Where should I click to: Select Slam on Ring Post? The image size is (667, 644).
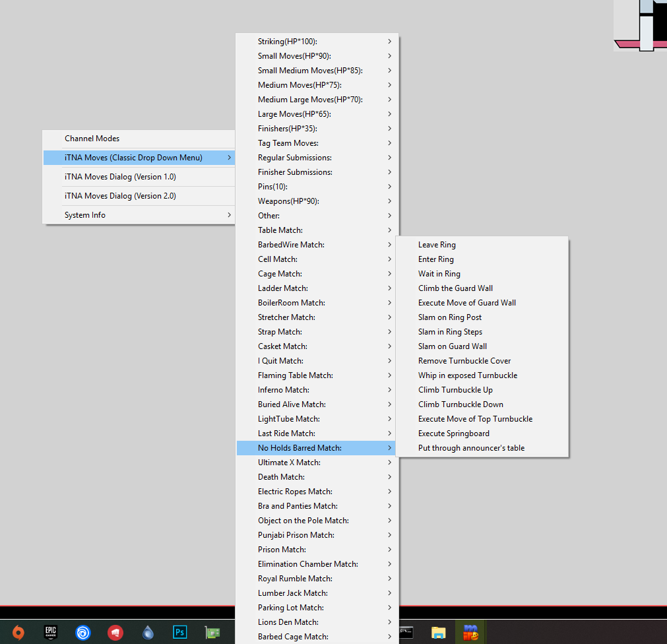(482, 317)
